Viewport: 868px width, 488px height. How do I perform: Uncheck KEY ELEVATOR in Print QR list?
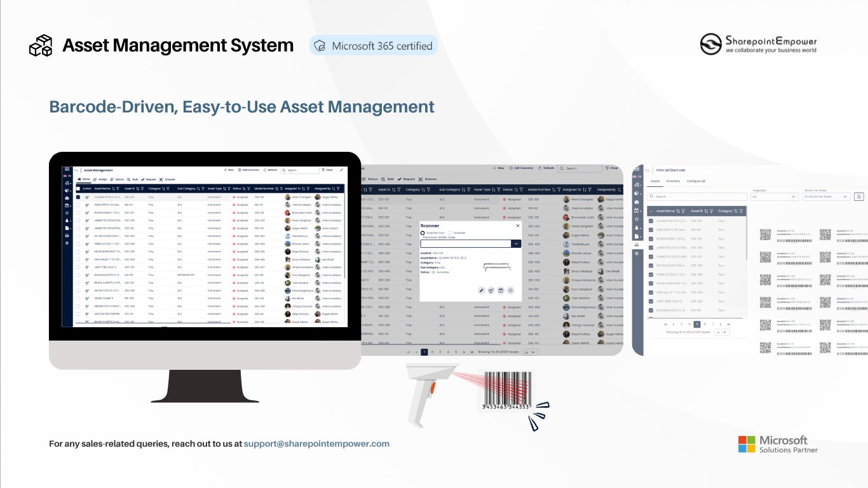coord(651,266)
